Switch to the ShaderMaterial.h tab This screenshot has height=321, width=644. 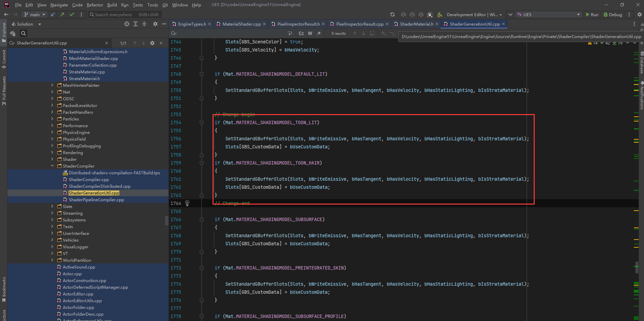click(416, 24)
